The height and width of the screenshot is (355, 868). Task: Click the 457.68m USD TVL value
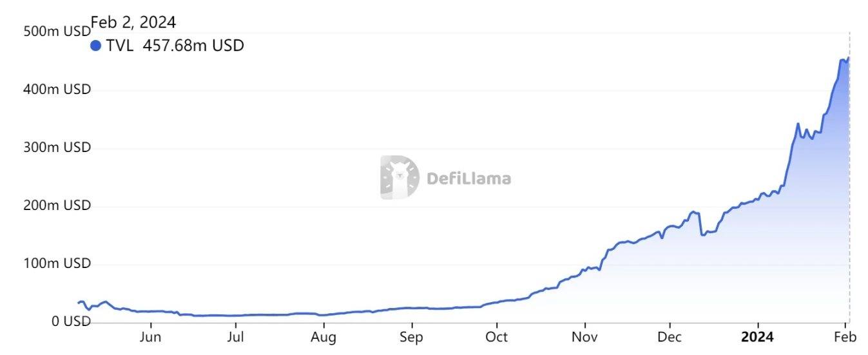193,46
